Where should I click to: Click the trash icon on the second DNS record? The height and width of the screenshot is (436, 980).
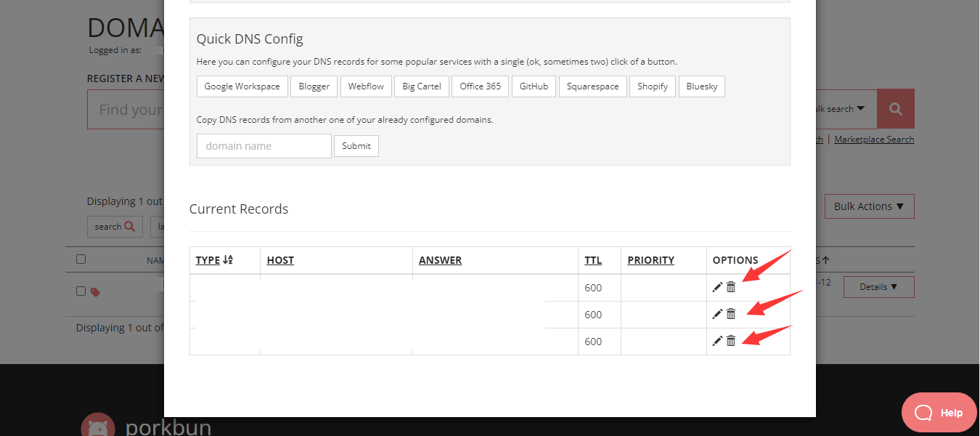pos(731,314)
